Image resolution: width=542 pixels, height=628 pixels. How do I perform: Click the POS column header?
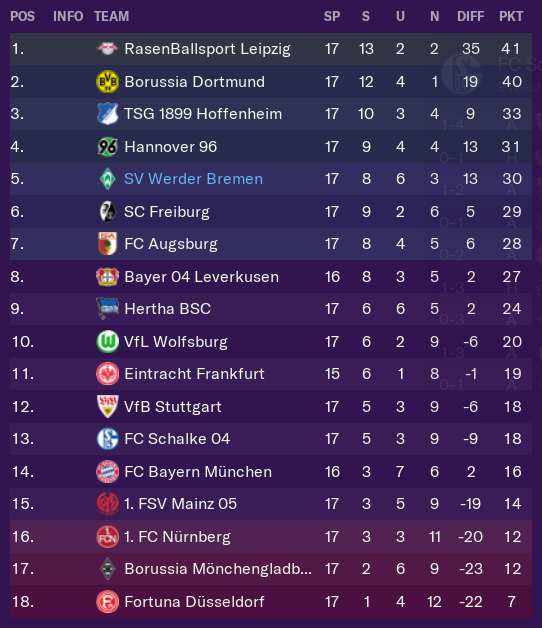click(22, 16)
